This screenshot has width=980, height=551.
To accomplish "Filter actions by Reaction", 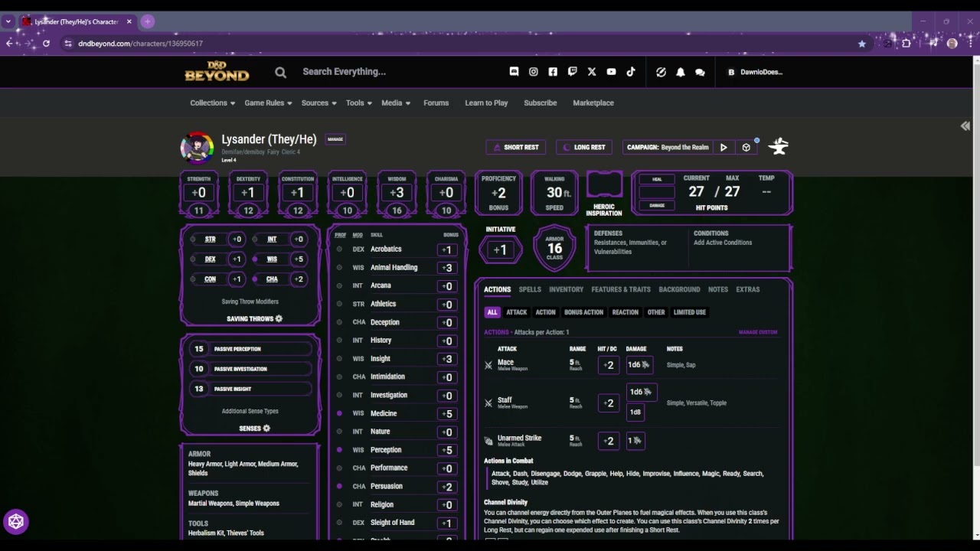I will (x=625, y=312).
